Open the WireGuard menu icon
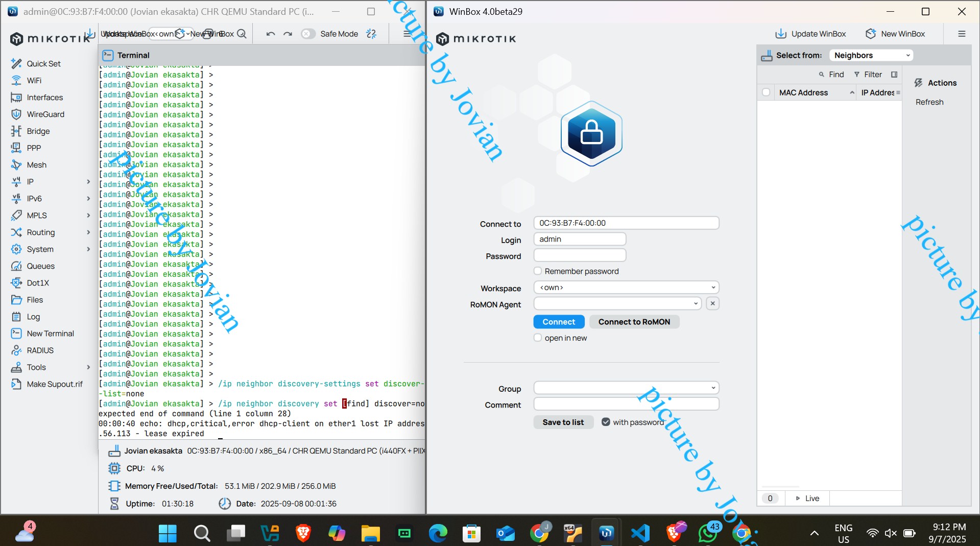This screenshot has height=546, width=980. point(16,114)
